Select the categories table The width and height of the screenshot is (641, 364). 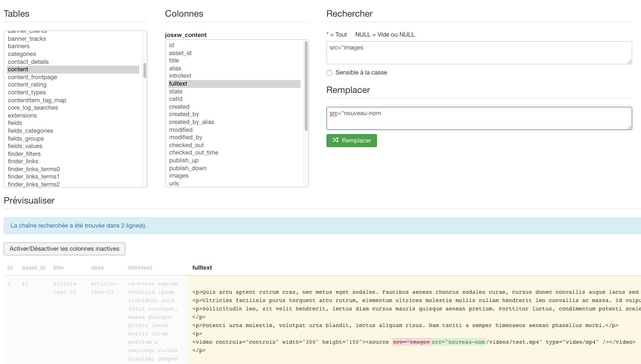tap(73, 54)
